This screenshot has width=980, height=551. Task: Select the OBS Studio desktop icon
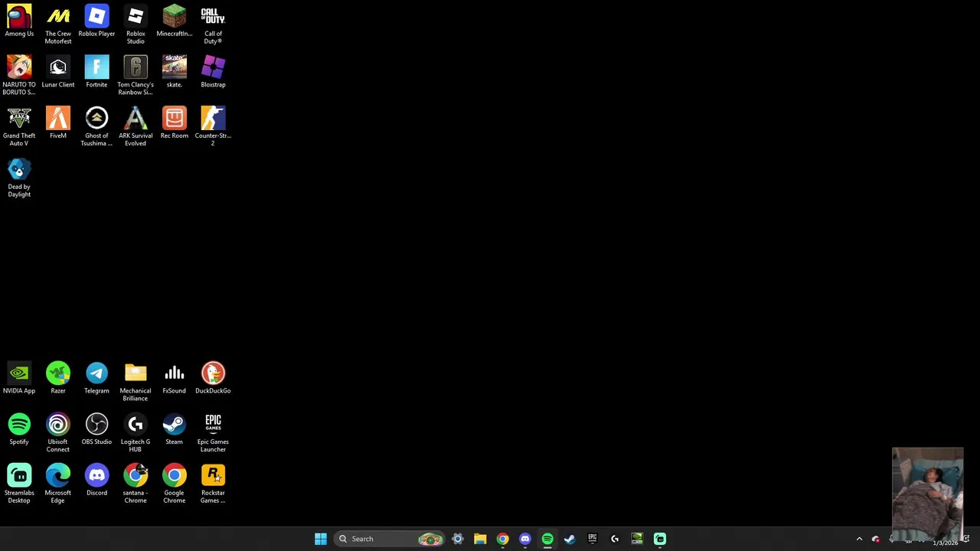tap(96, 429)
